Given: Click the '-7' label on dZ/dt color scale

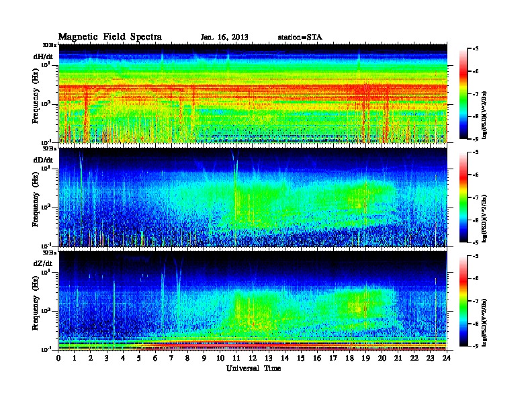Looking at the screenshot, I should tap(475, 301).
